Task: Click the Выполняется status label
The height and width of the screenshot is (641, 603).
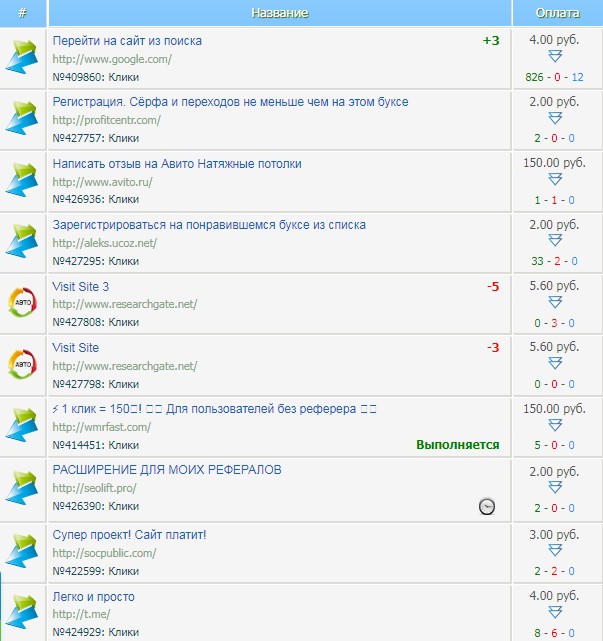Action: pos(459,445)
